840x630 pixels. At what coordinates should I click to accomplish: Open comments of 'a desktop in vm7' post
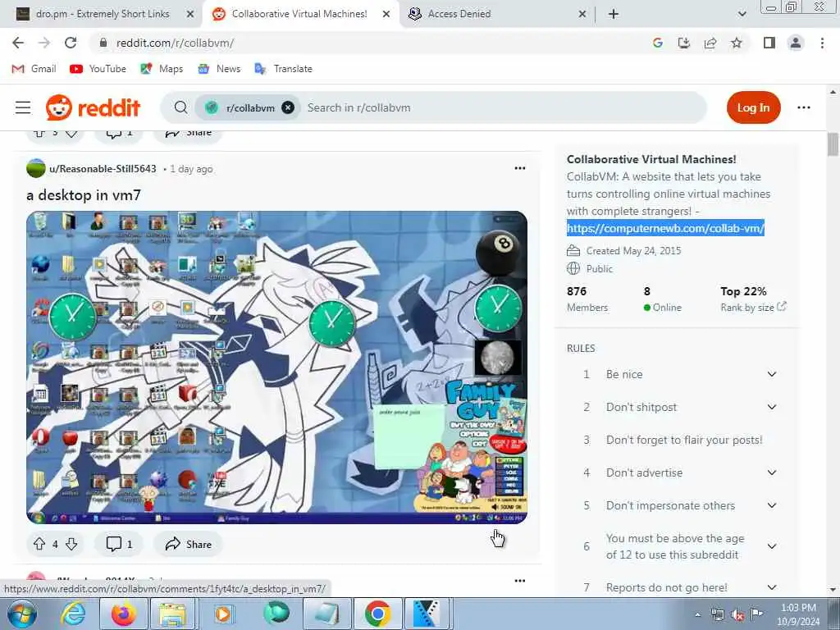[119, 545]
